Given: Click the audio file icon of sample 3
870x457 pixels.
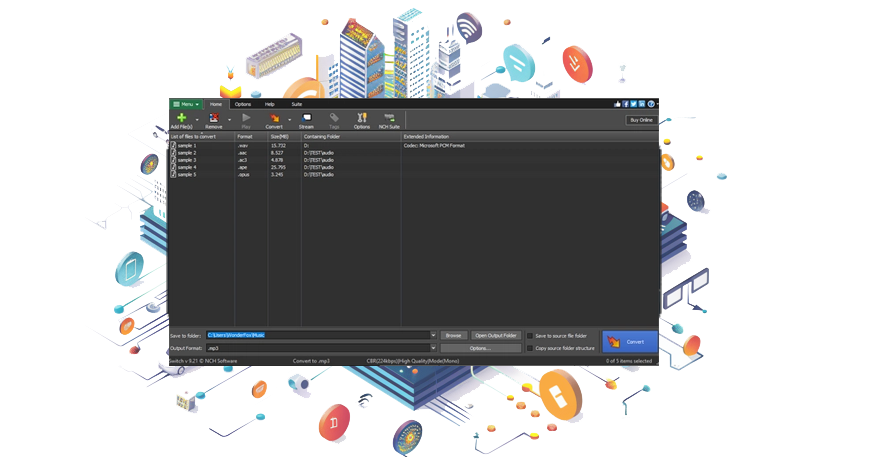Looking at the screenshot, I should coord(173,160).
